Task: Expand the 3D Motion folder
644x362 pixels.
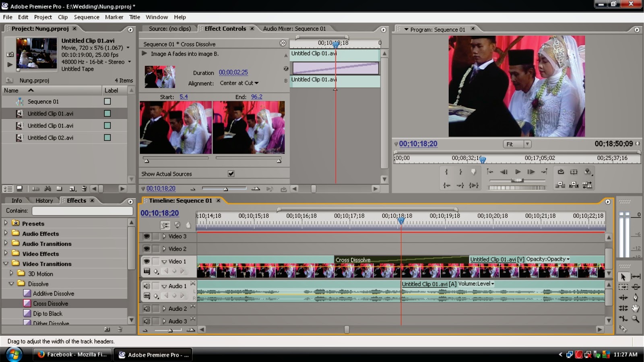Action: [11, 273]
